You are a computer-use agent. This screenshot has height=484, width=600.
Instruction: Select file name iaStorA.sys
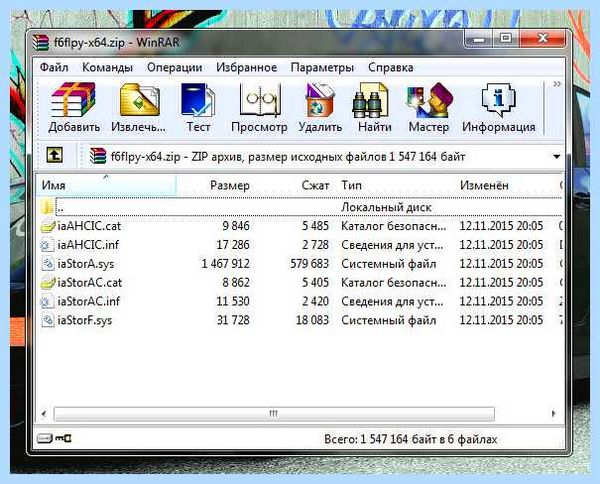(x=85, y=264)
